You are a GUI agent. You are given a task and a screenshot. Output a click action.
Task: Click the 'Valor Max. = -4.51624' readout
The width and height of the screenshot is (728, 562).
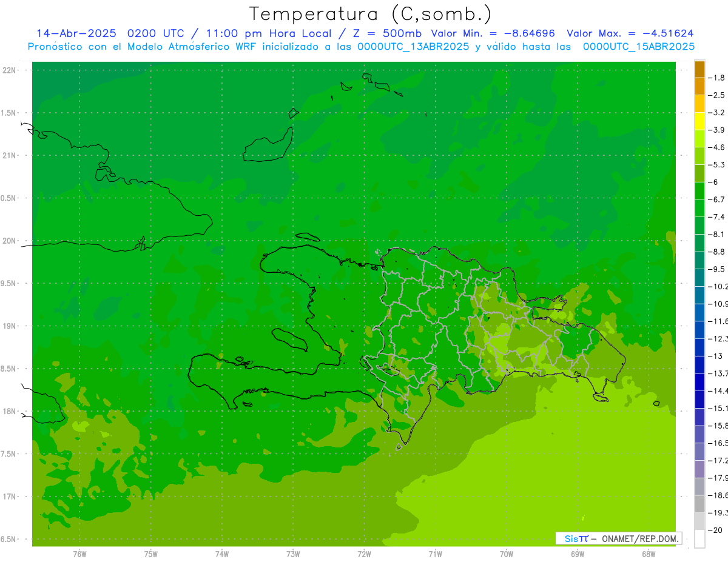630,33
